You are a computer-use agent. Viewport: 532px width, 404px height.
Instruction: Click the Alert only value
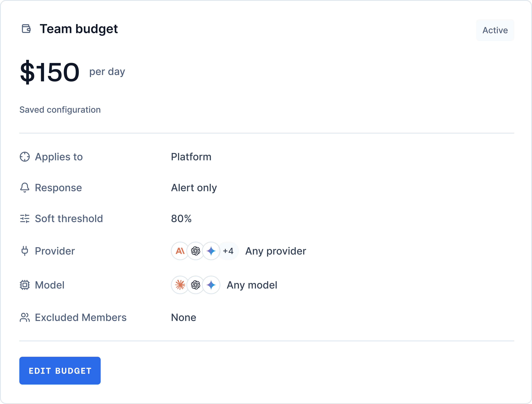[194, 188]
